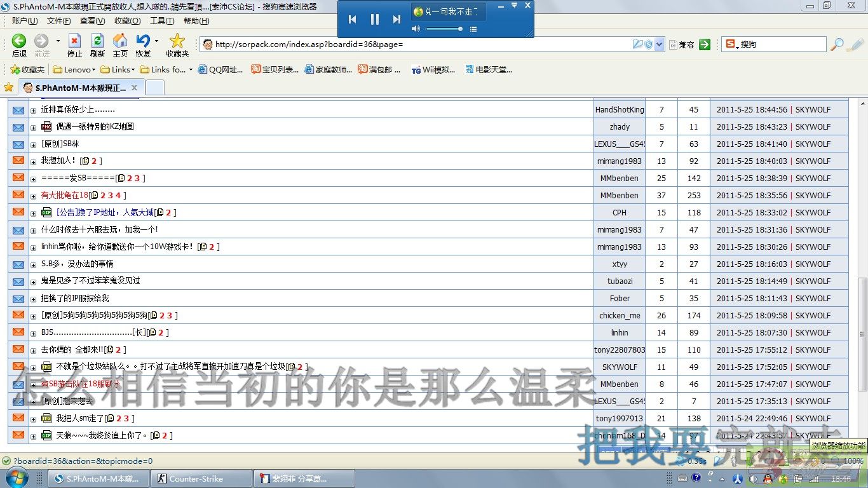Skip to next track in music player

click(x=397, y=19)
